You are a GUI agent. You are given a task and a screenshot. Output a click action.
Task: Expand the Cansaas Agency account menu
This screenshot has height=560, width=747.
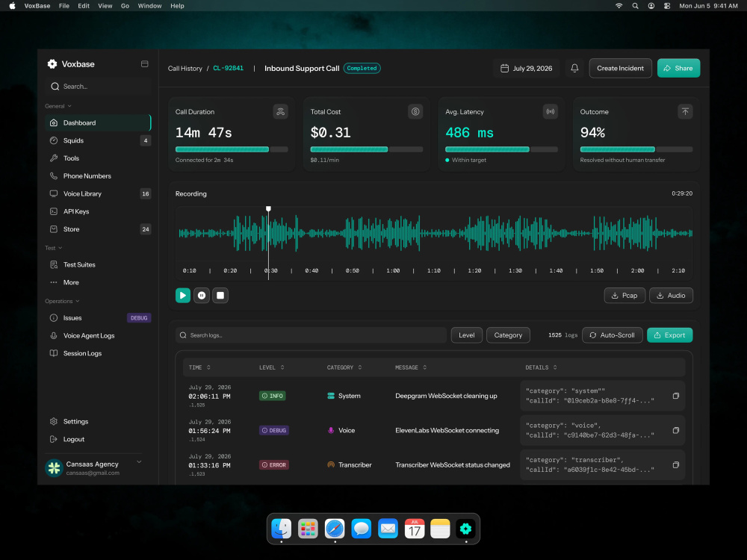click(139, 462)
